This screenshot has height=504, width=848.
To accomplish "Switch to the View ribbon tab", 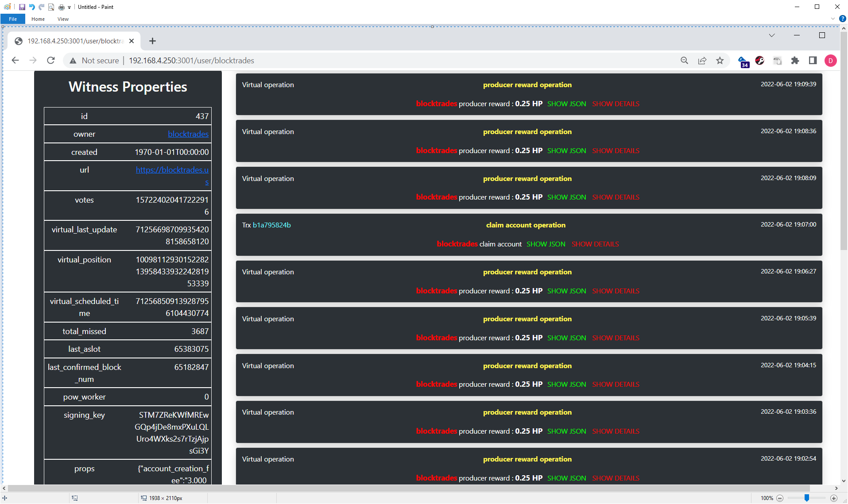I will pos(63,19).
